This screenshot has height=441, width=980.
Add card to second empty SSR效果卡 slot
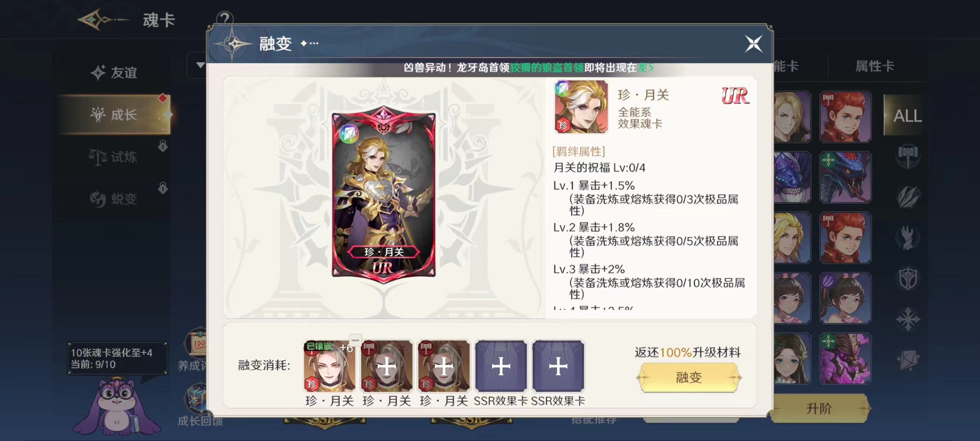point(558,366)
